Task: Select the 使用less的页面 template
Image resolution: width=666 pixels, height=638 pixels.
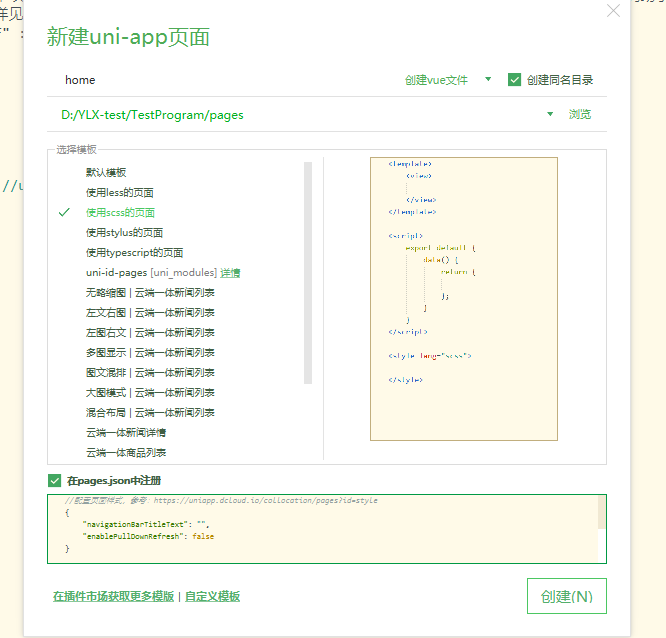Action: 120,192
